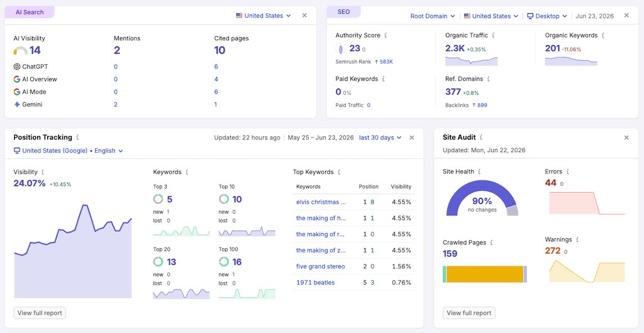
Task: Close the Site Audit widget
Action: [626, 138]
